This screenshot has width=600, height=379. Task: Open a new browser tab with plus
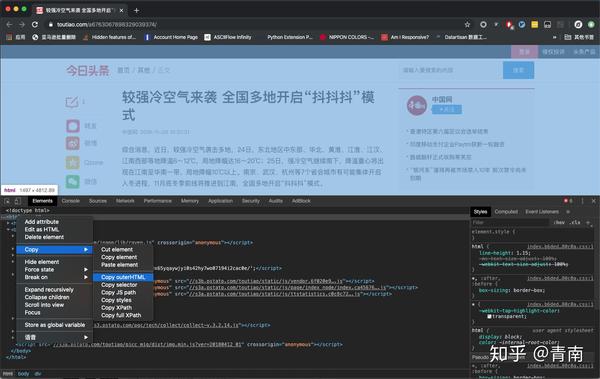coord(136,10)
